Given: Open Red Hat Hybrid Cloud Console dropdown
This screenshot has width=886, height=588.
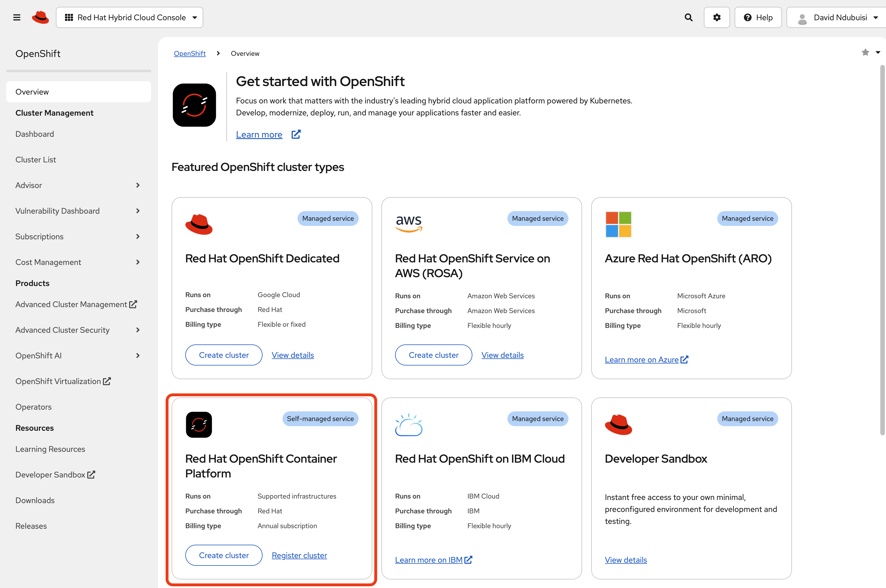Looking at the screenshot, I should tap(129, 17).
